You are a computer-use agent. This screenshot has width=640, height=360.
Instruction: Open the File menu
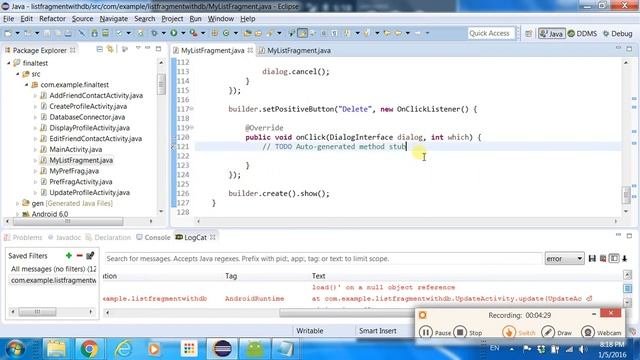8,19
